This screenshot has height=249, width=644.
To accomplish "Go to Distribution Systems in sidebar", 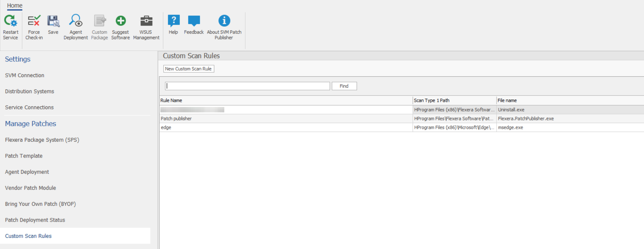I will (x=30, y=91).
